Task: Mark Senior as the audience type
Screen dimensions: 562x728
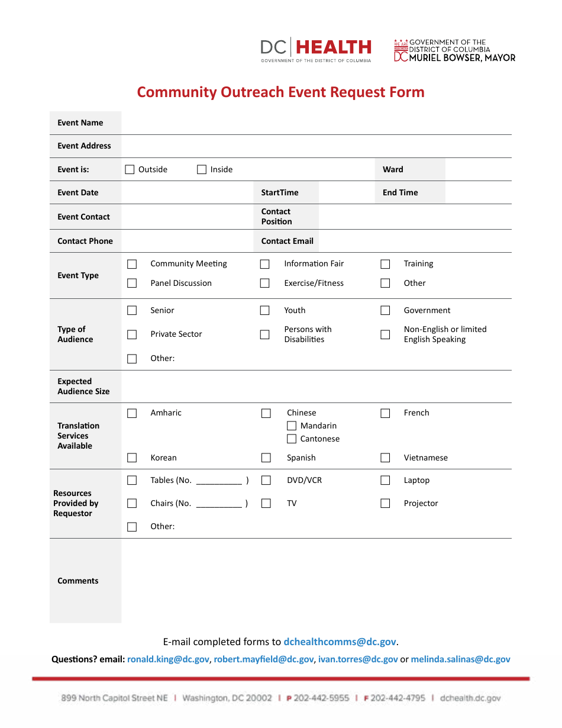Action: (131, 310)
